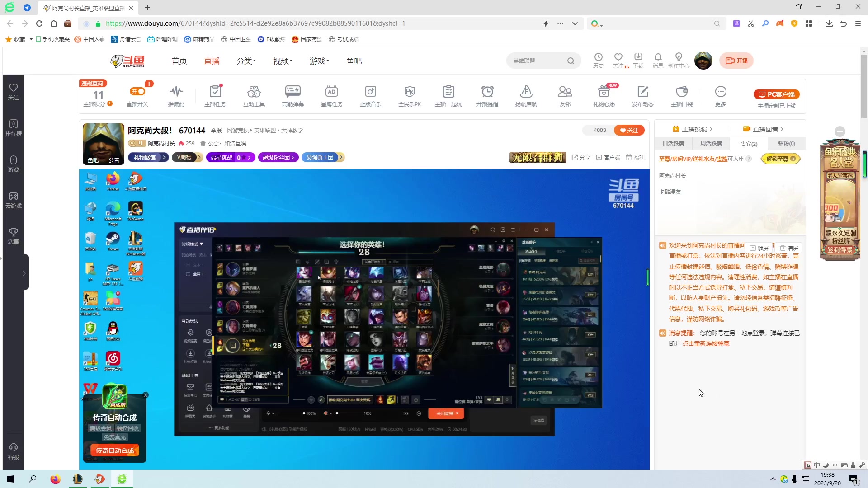Open 正版音乐 music icon
The height and width of the screenshot is (488, 868).
(371, 92)
